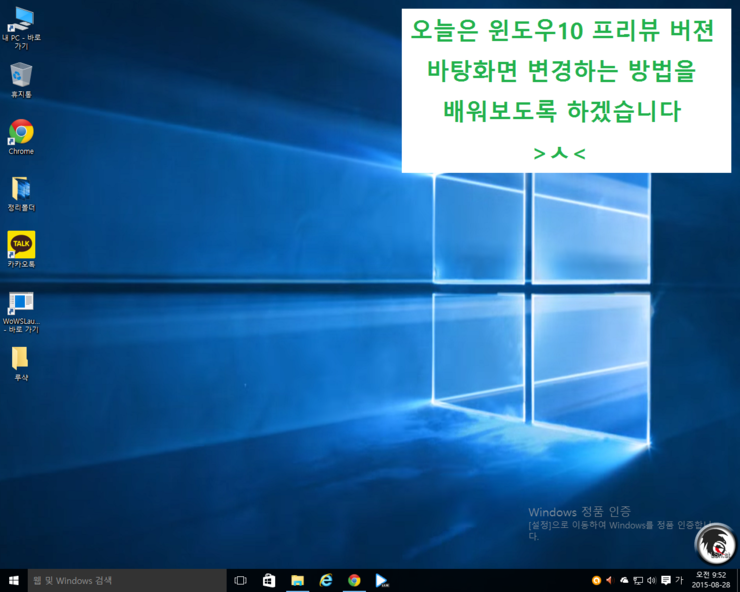Toggle the 가 Korean input method indicator
This screenshot has width=740, height=592.
(x=679, y=580)
